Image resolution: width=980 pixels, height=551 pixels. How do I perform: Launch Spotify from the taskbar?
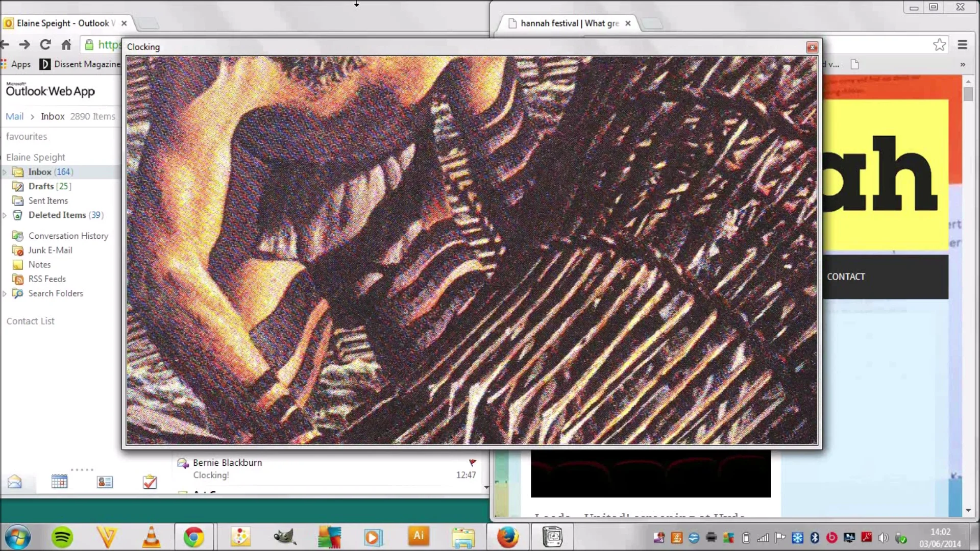pyautogui.click(x=62, y=537)
